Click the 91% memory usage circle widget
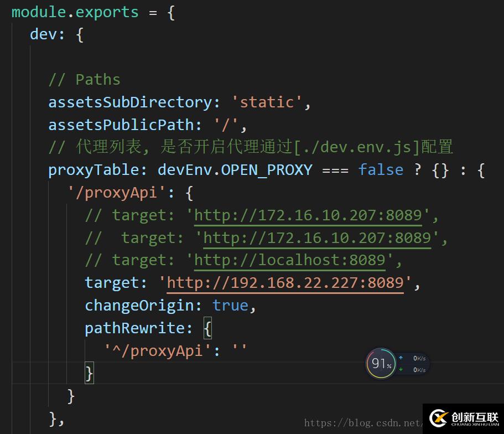The image size is (504, 434). 380,363
